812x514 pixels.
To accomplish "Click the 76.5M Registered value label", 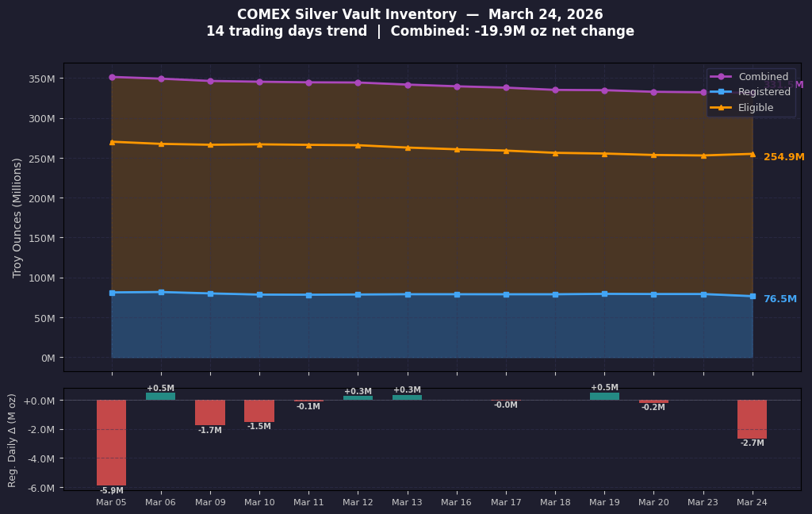I will (780, 298).
